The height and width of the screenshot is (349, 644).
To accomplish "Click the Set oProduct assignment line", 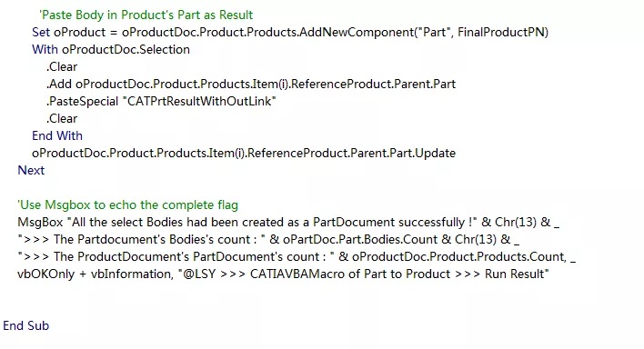I will point(290,32).
